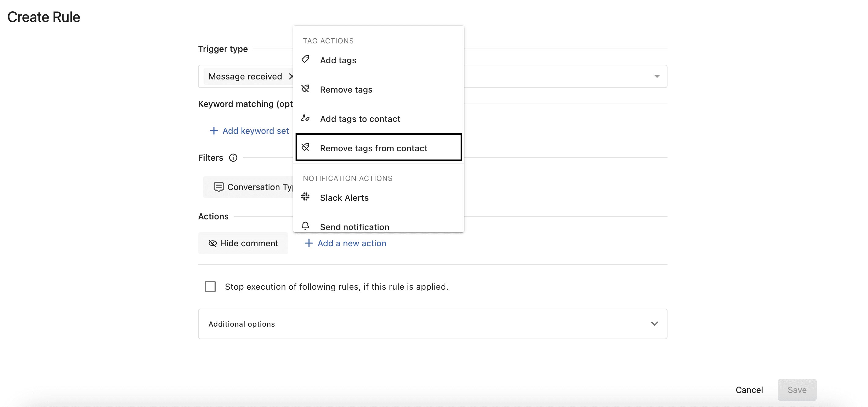Click the Hide comment action chip

[243, 243]
